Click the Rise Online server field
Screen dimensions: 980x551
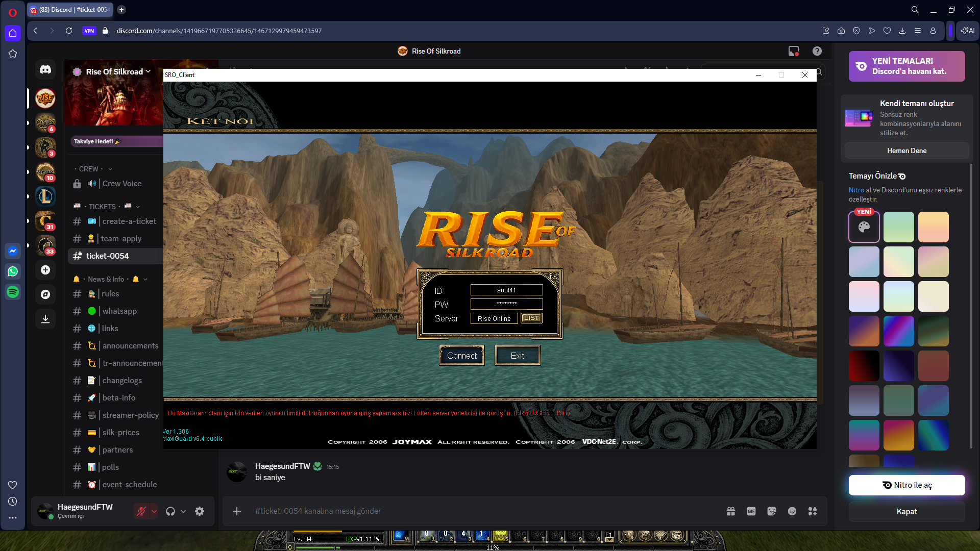(x=494, y=318)
